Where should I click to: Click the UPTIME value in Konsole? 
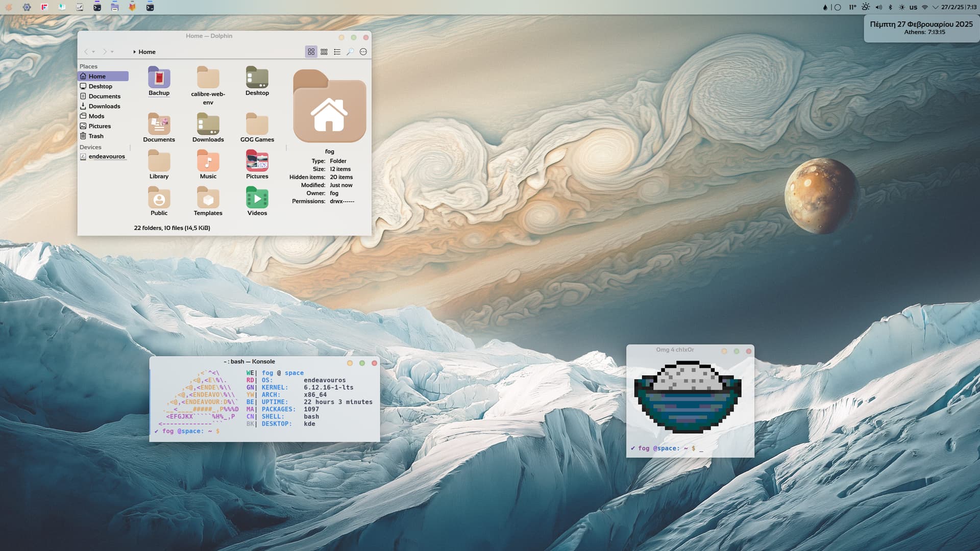coord(338,402)
